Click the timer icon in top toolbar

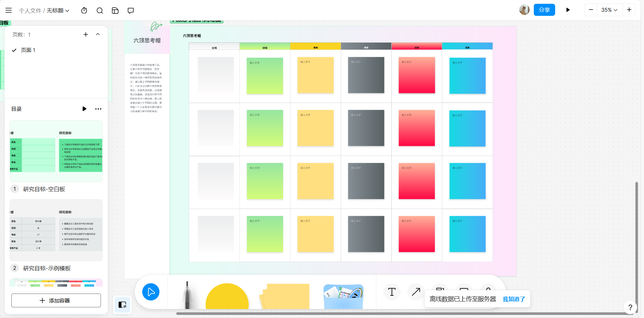point(84,10)
